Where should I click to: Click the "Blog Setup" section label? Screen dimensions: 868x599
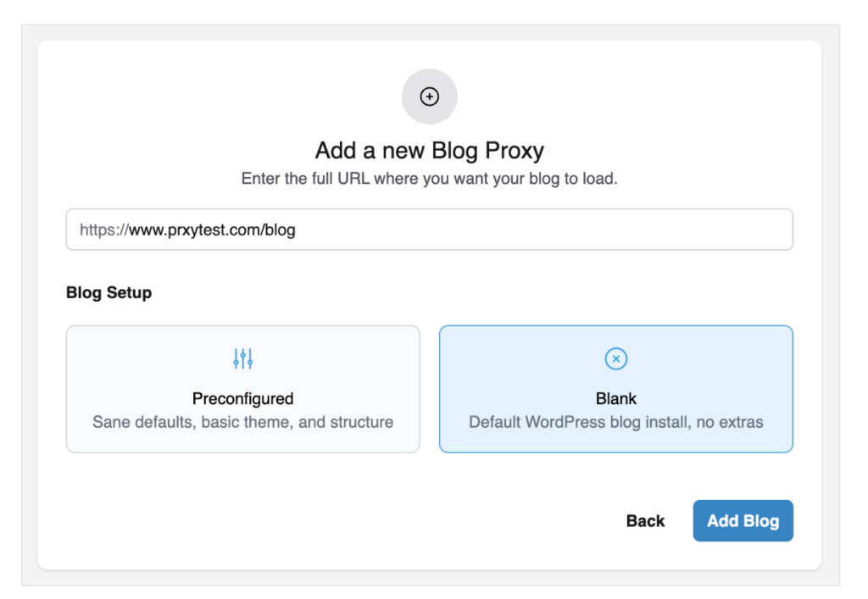(x=108, y=293)
